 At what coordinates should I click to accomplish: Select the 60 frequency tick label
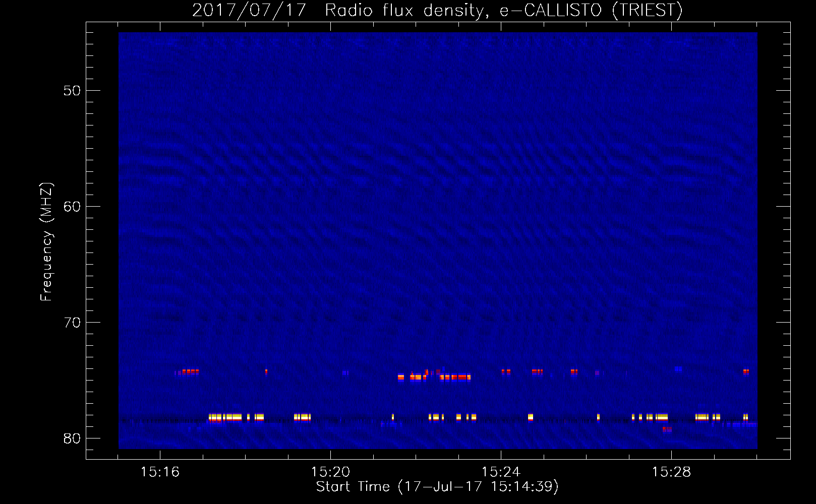point(72,207)
